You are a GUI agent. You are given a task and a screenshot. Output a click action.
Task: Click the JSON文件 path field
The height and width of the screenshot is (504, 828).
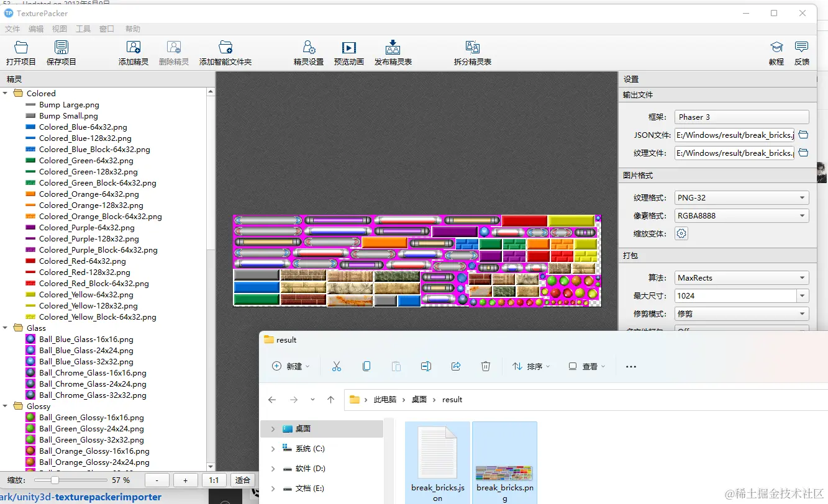click(734, 135)
